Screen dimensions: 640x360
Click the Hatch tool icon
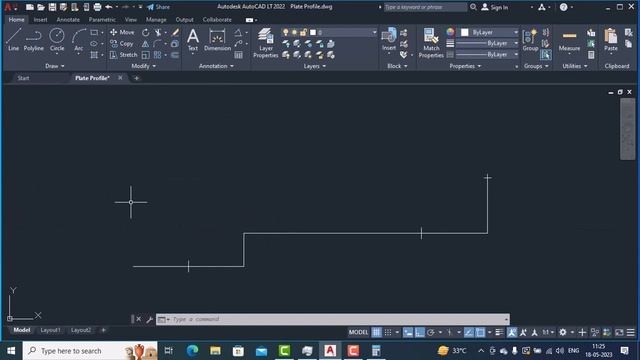click(x=94, y=55)
